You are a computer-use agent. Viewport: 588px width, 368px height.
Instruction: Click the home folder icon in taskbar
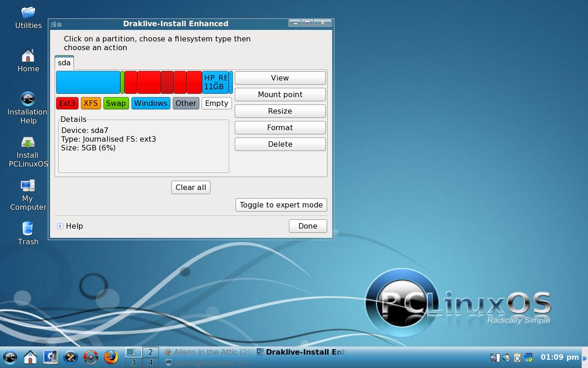[x=30, y=357]
